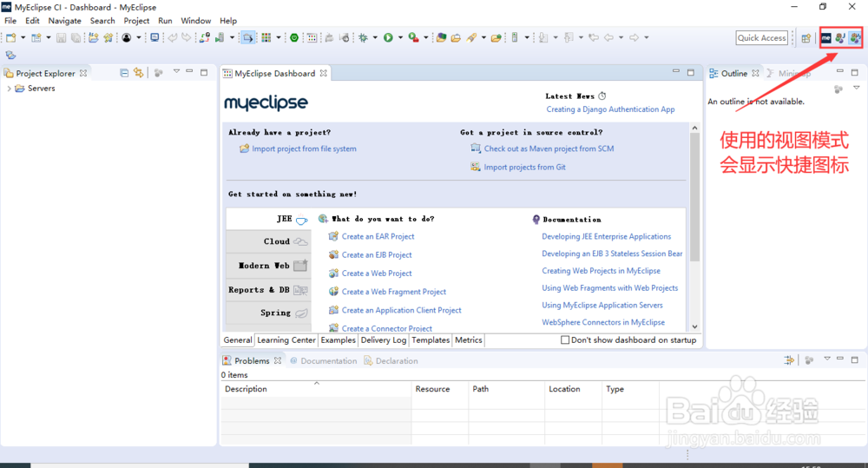The image size is (868, 468).
Task: Click the user account circle icon
Action: click(x=127, y=37)
